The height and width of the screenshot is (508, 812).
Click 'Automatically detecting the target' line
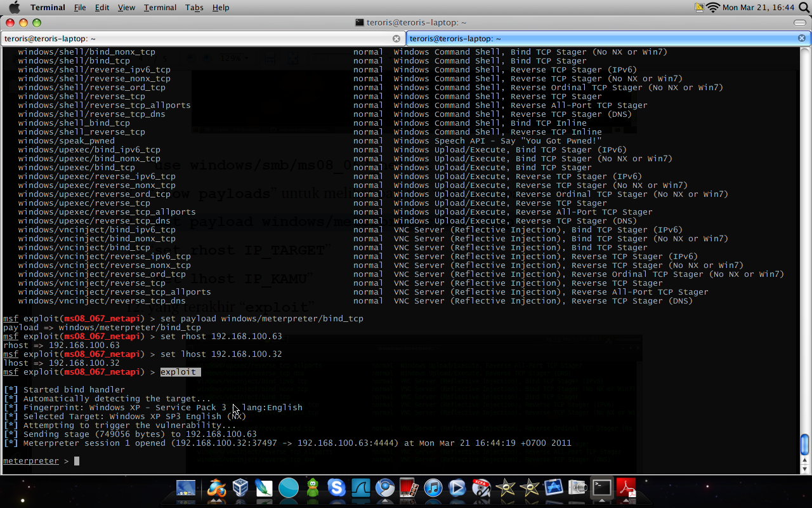click(x=107, y=399)
